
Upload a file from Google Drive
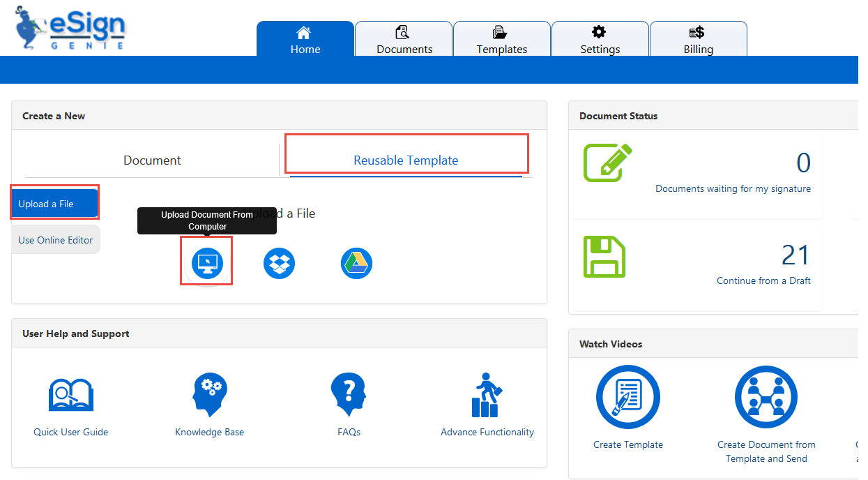coord(356,264)
